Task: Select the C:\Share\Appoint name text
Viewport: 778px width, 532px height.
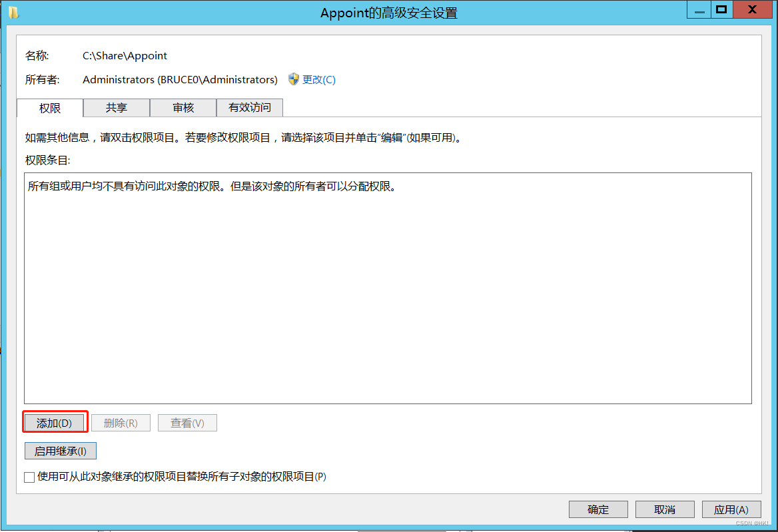Action: (124, 56)
